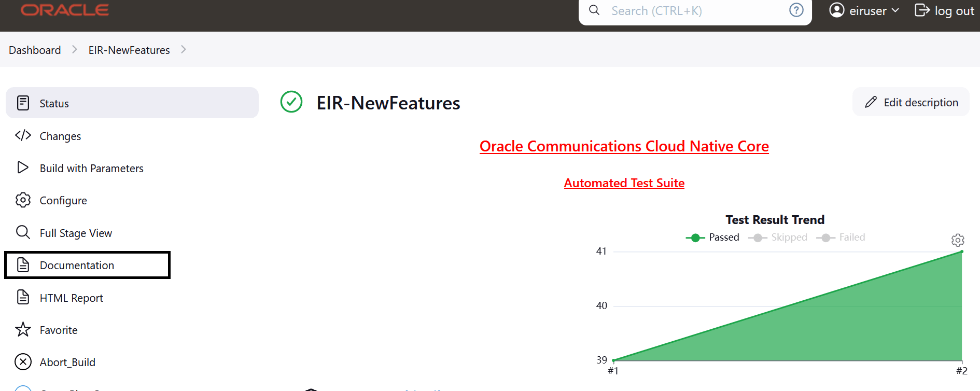Image resolution: width=980 pixels, height=391 pixels.
Task: Click the Build with Parameters play icon
Action: pyautogui.click(x=23, y=167)
